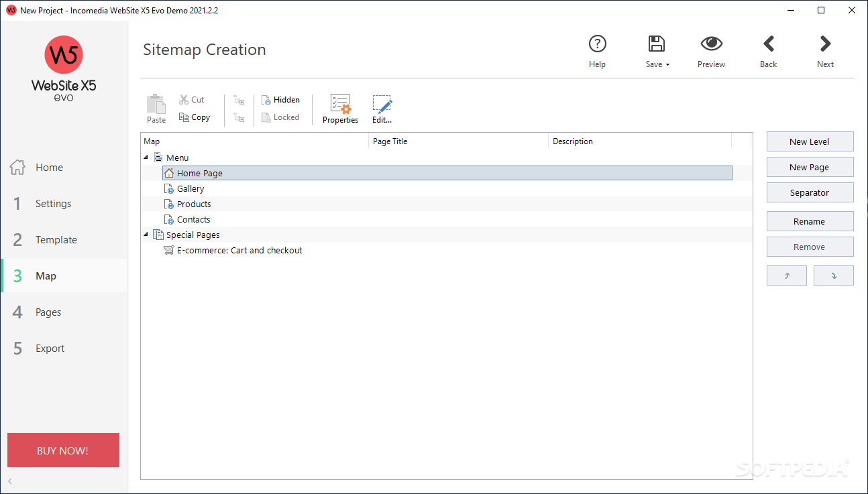Click the BUY NOW! button
Viewport: 868px width, 494px height.
click(63, 450)
